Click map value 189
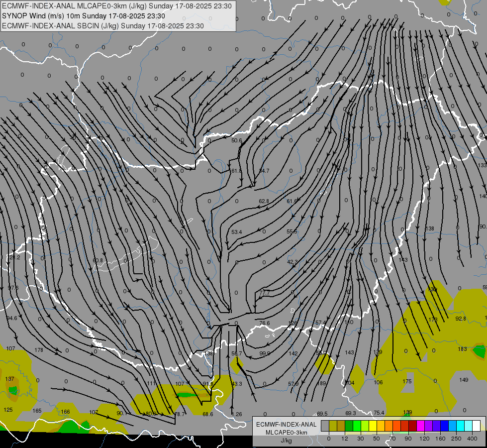This screenshot has height=448, width=487. (321, 383)
